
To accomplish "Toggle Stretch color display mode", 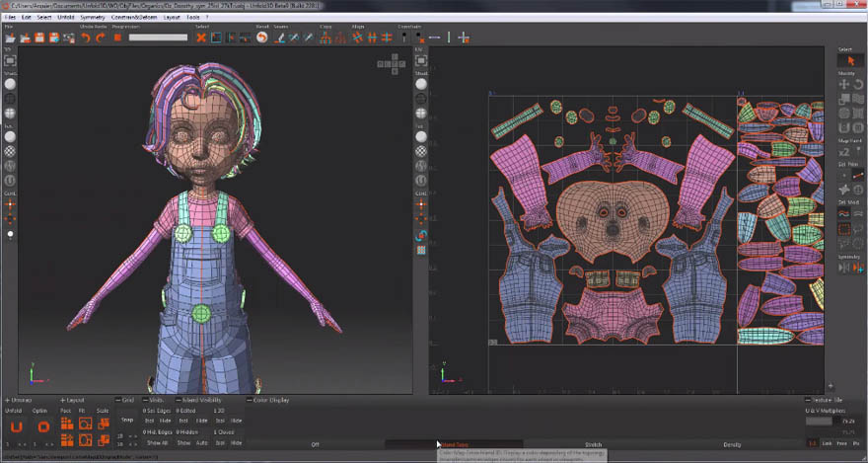I will (x=593, y=444).
